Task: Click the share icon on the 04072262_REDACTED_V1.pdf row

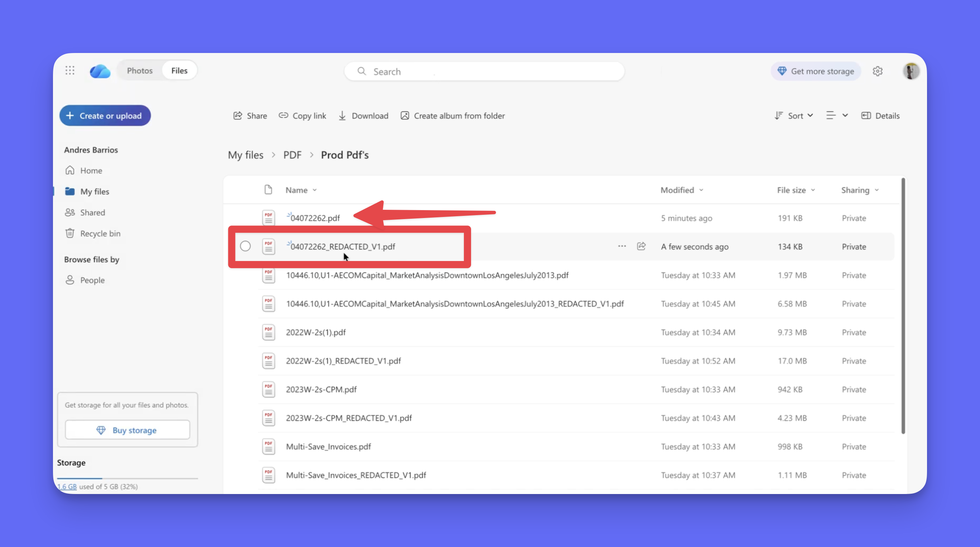Action: tap(641, 246)
